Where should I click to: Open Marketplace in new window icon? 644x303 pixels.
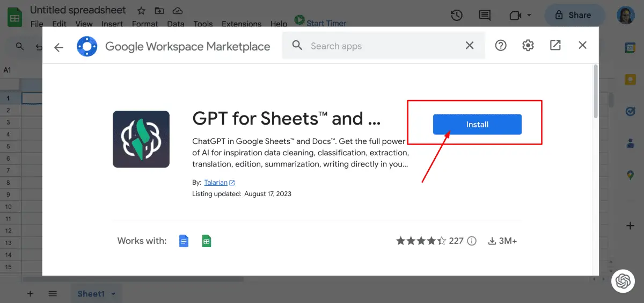coord(555,46)
